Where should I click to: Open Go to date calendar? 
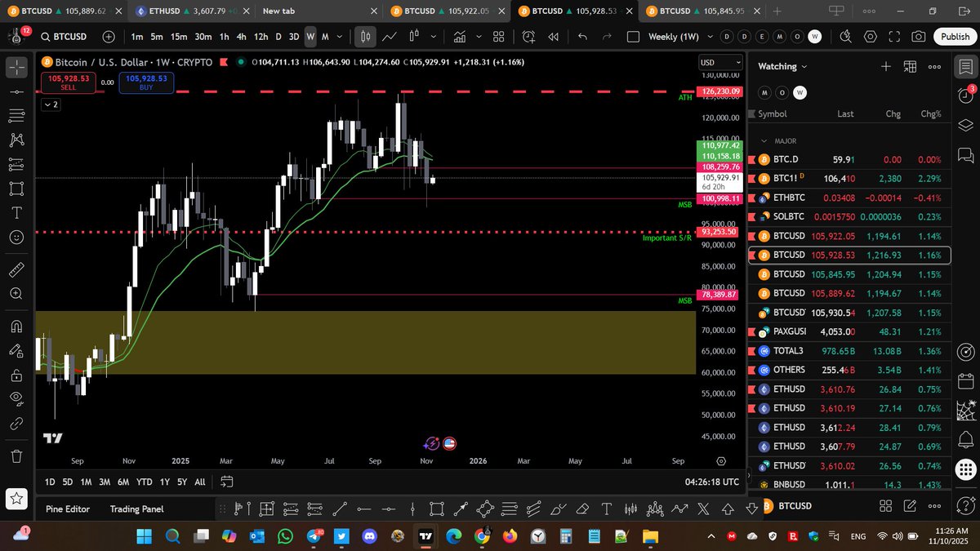(x=227, y=482)
